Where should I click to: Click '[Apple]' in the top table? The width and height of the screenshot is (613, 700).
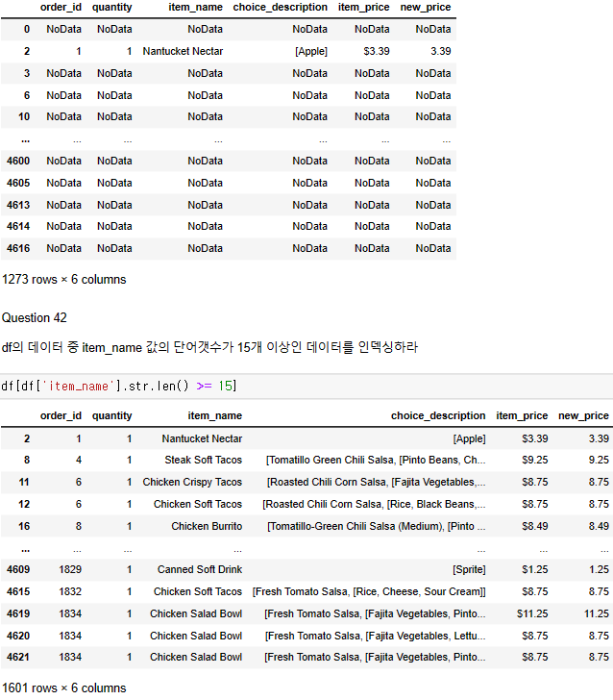click(311, 51)
